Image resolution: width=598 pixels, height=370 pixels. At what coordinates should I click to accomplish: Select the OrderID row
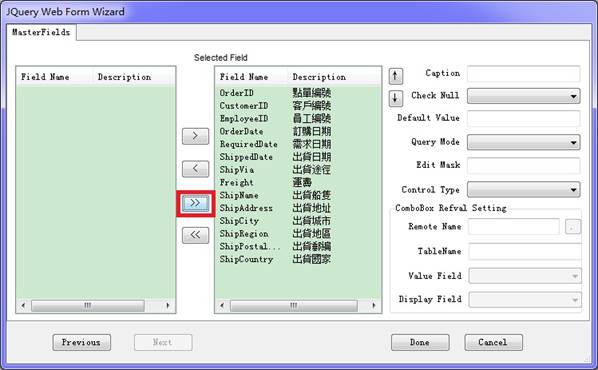[x=297, y=93]
